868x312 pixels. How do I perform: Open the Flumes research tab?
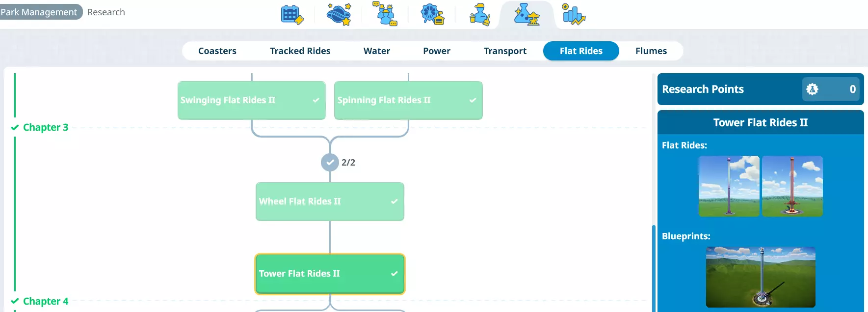(651, 51)
